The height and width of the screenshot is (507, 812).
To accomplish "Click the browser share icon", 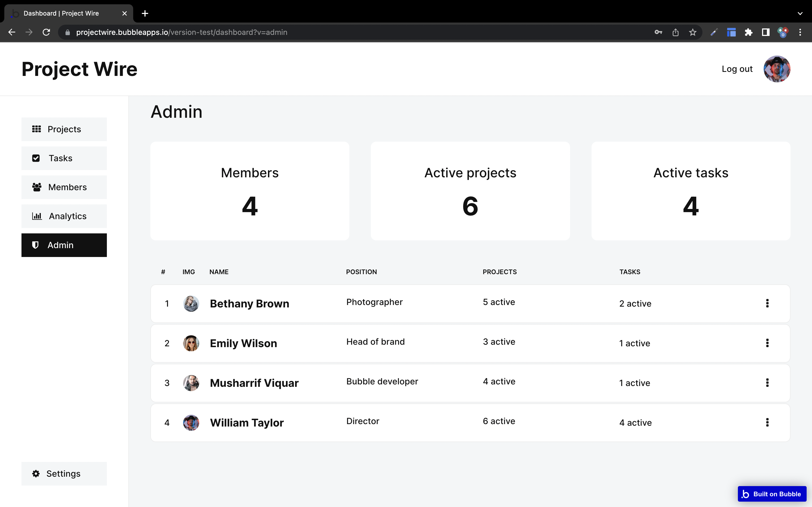I will (675, 32).
